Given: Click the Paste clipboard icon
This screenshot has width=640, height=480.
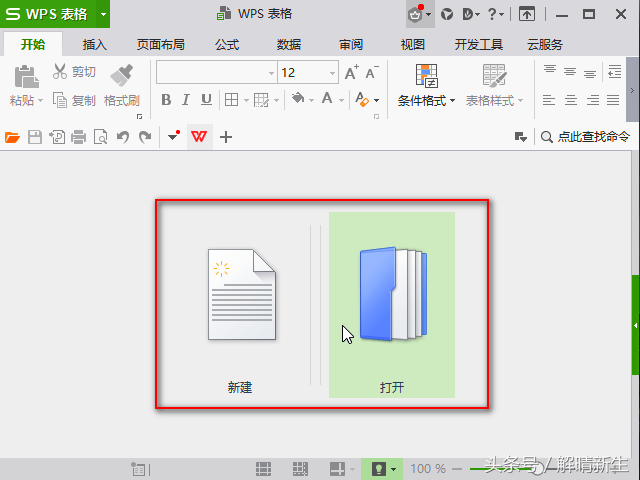Looking at the screenshot, I should click(27, 77).
